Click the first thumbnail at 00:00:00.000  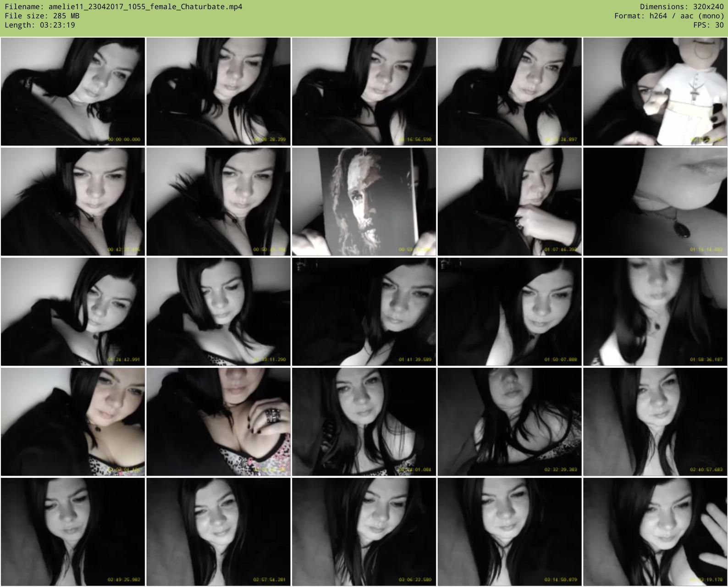(x=73, y=92)
